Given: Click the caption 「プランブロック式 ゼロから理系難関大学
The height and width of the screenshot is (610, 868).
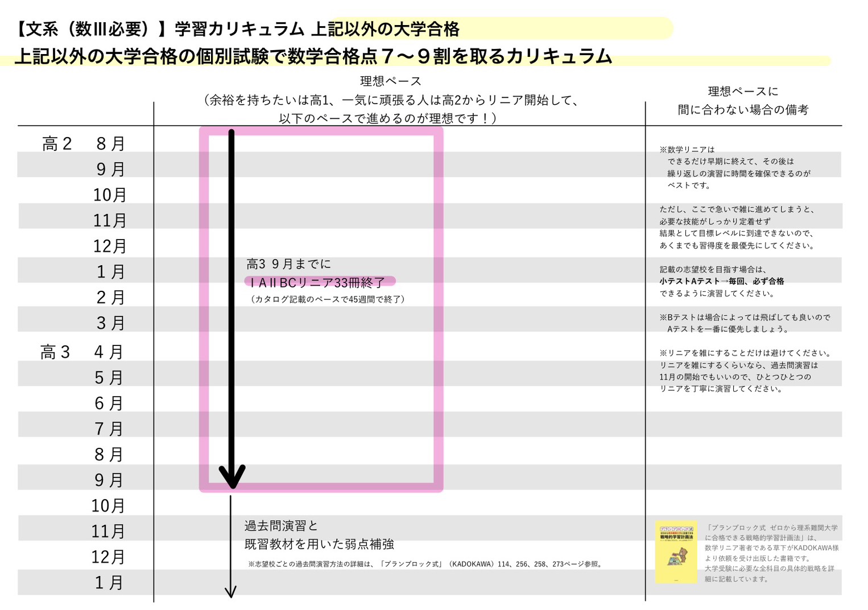Looking at the screenshot, I should 772,528.
